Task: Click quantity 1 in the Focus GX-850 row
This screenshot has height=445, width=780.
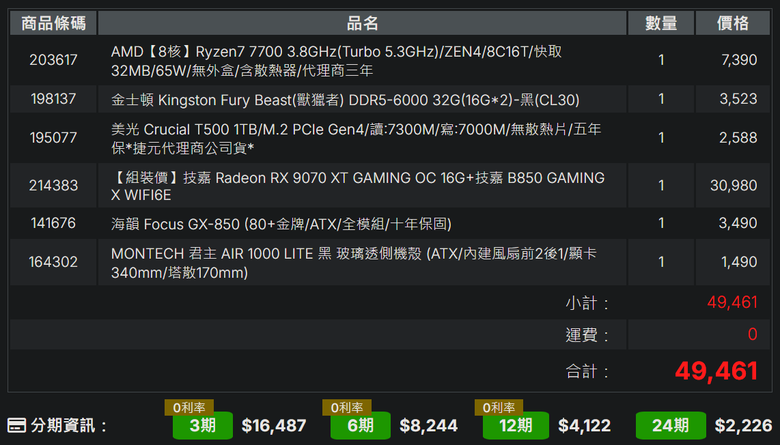Action: (x=661, y=223)
